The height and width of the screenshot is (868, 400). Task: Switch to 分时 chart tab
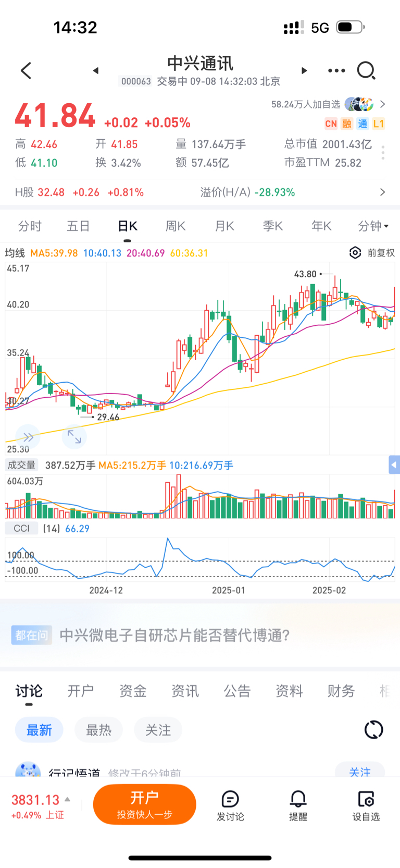click(x=30, y=226)
